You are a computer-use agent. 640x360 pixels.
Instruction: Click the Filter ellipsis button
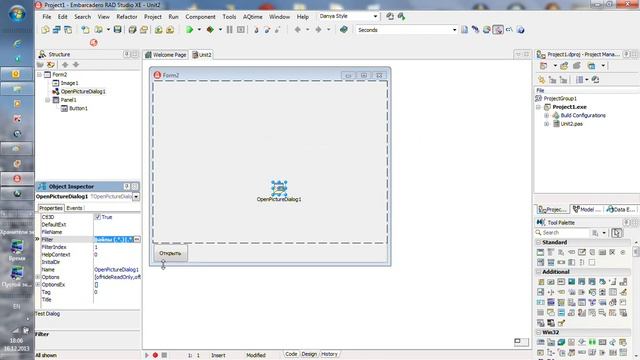[137, 240]
